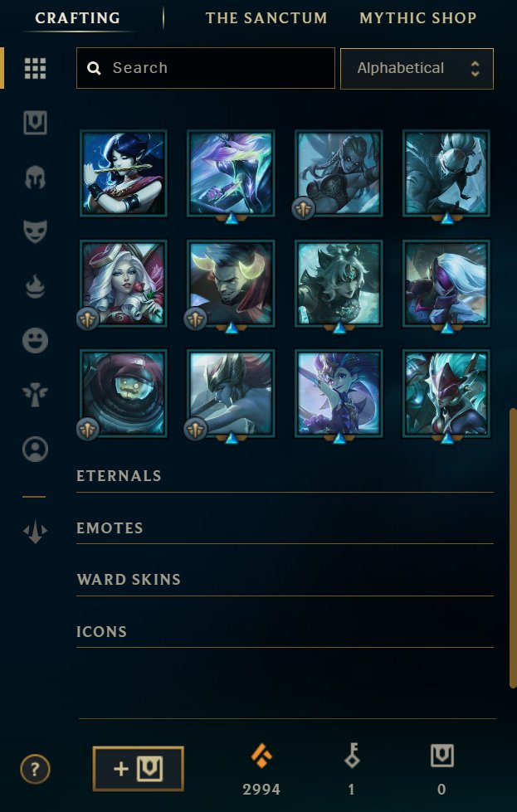517x812 pixels.
Task: Filter loot by emotes smiley icon
Action: pyautogui.click(x=35, y=341)
